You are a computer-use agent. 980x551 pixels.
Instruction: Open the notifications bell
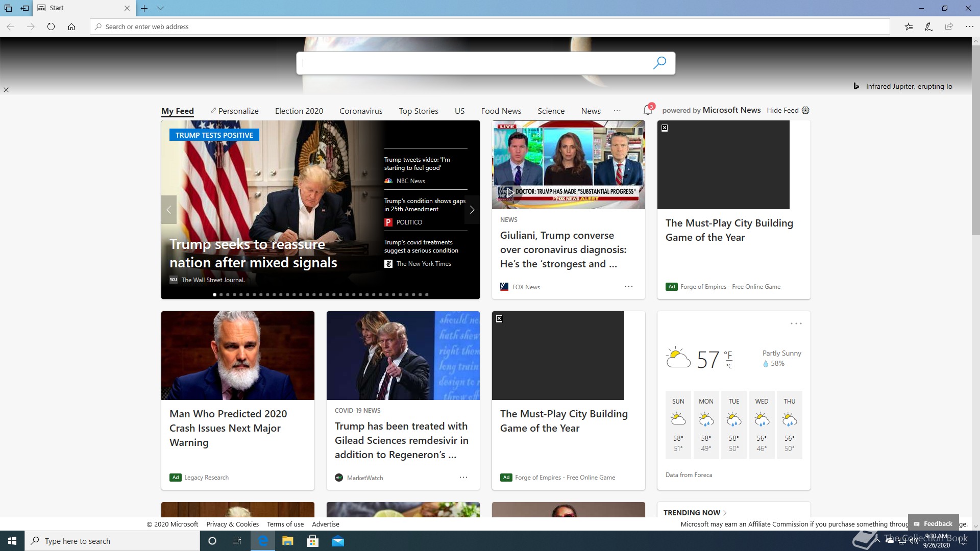(x=648, y=110)
